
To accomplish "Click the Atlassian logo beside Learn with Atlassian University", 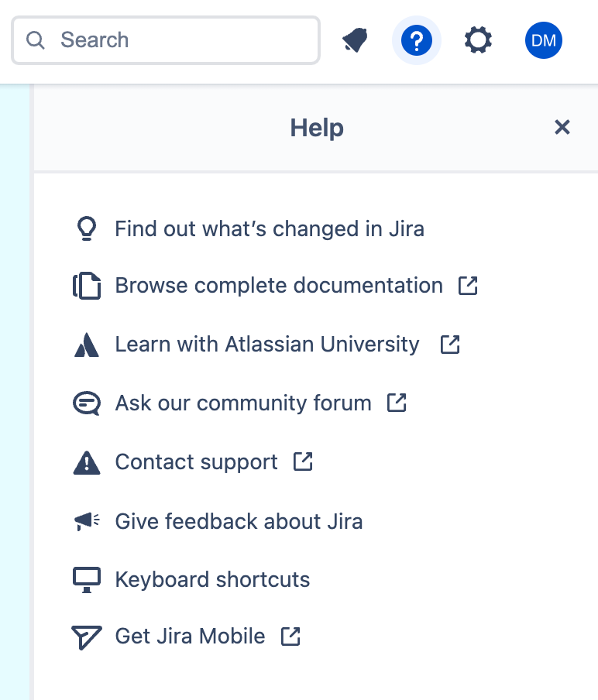I will coord(87,345).
